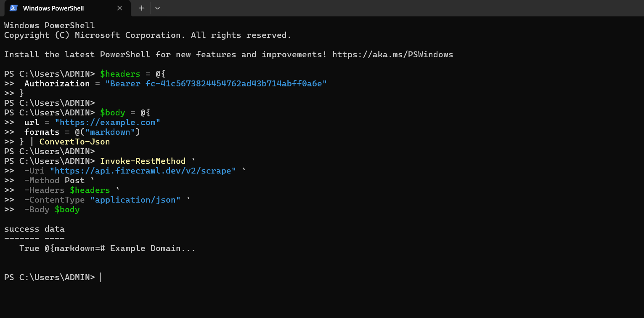Click the ConvertTo-Json cmdlet

(x=74, y=142)
